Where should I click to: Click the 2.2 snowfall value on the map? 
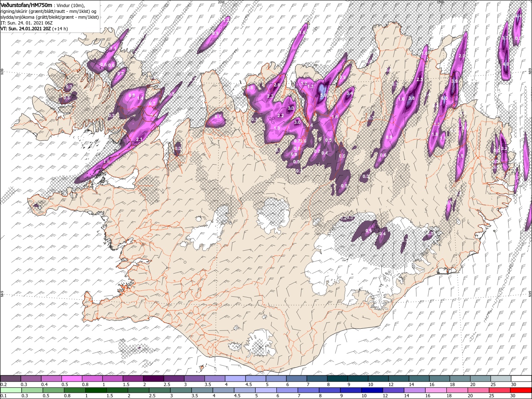(x=281, y=116)
